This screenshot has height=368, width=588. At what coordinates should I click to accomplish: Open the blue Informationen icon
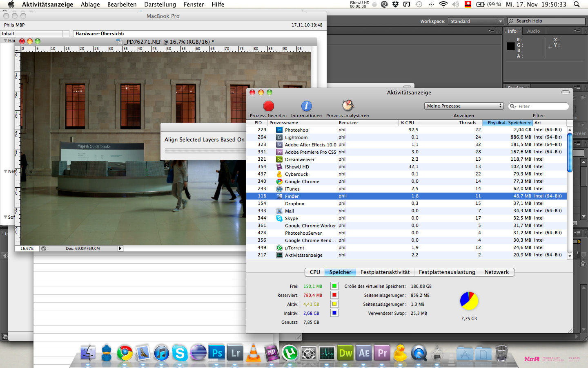tap(306, 106)
